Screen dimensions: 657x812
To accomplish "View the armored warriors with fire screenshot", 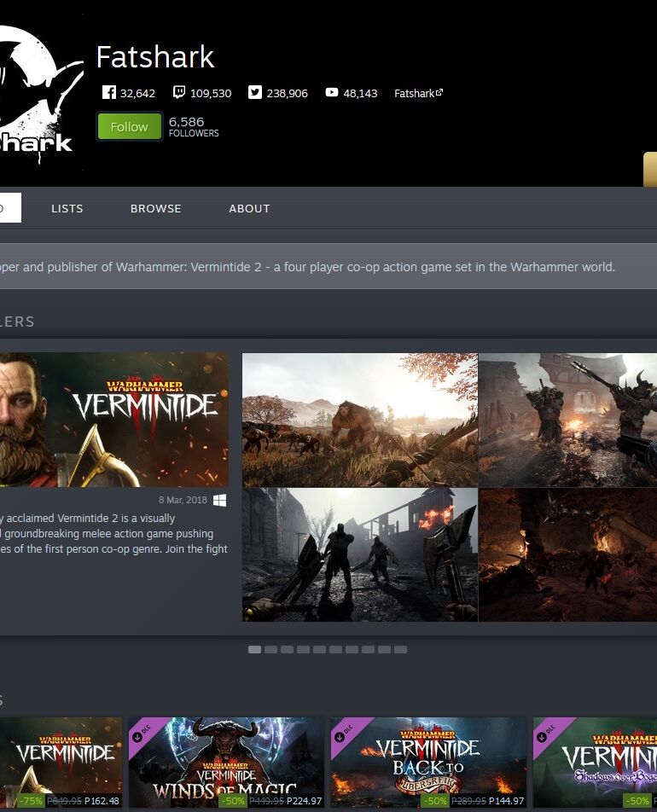I will click(567, 420).
